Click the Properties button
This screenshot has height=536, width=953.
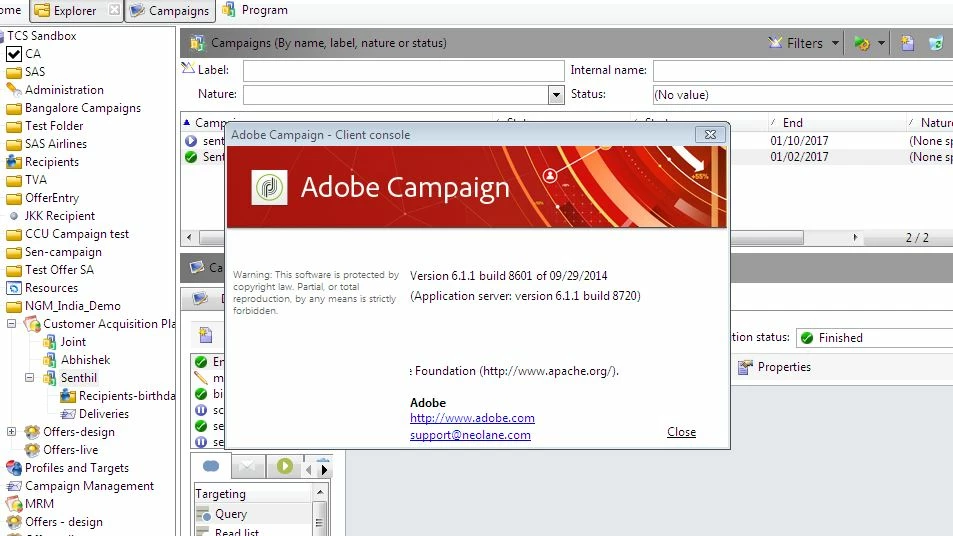(x=774, y=367)
